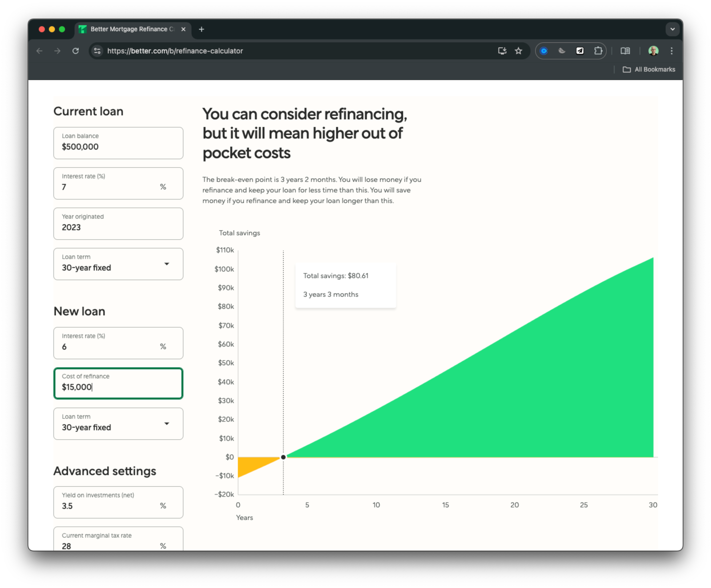Click the Yield on investments field
This screenshot has height=588, width=711.
pos(118,502)
